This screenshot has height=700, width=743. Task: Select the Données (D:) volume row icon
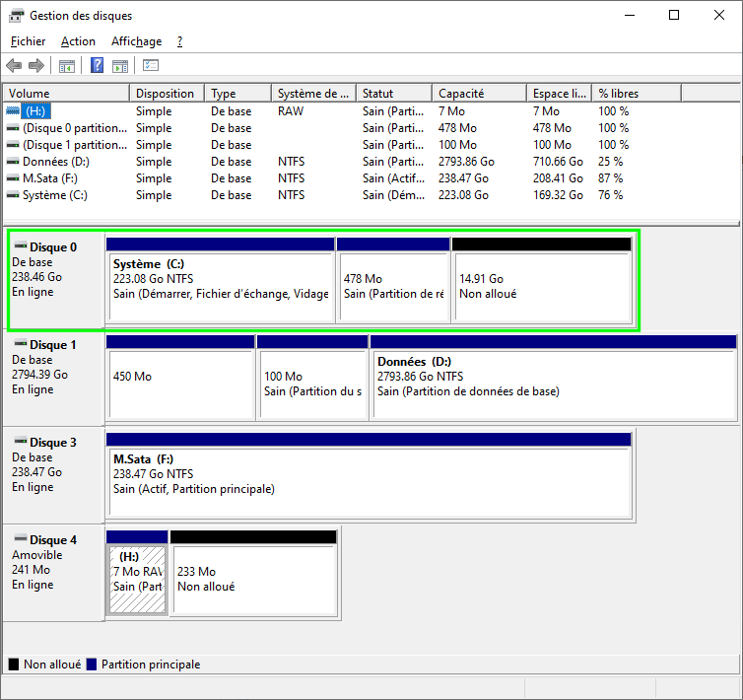click(x=12, y=162)
